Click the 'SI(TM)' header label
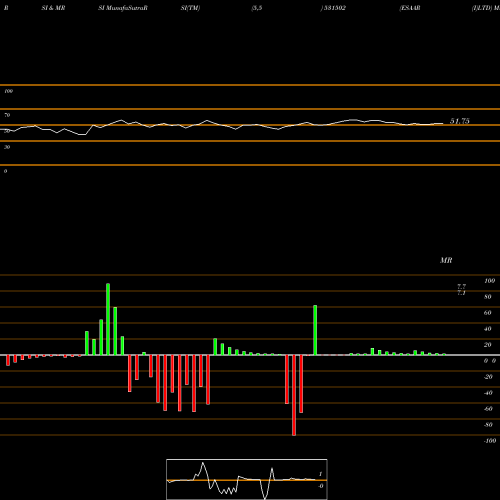The image size is (500, 500). pos(190,8)
